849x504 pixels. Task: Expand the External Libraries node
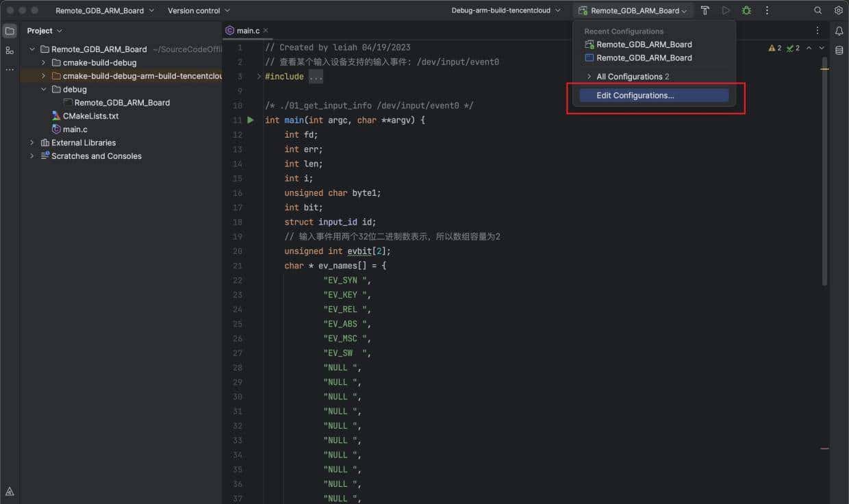(x=31, y=142)
